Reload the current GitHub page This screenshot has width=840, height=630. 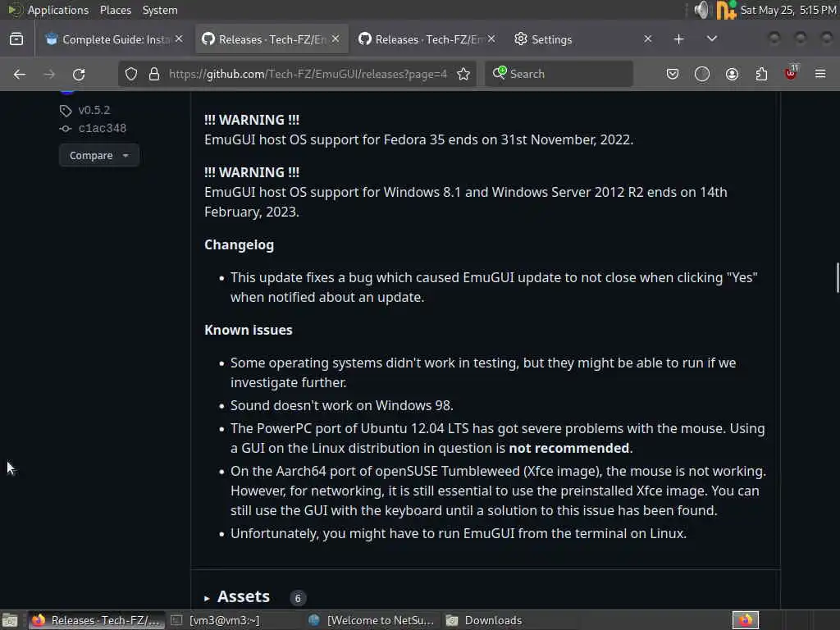click(79, 74)
